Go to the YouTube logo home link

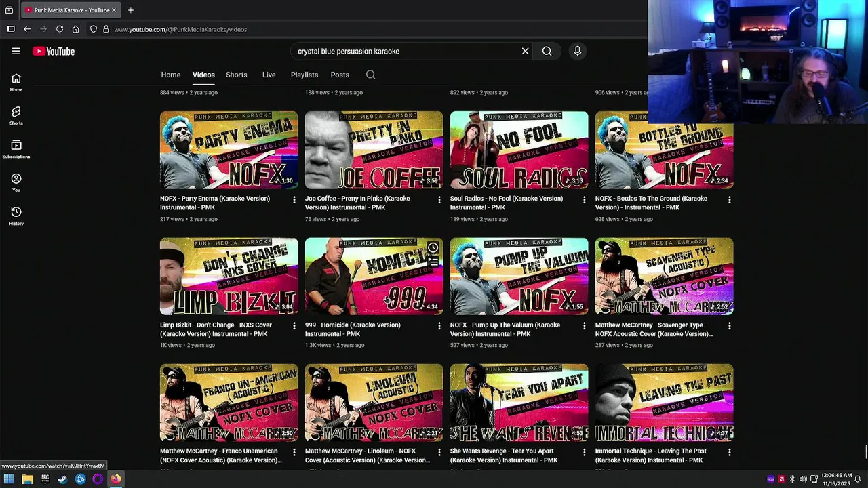pos(53,52)
